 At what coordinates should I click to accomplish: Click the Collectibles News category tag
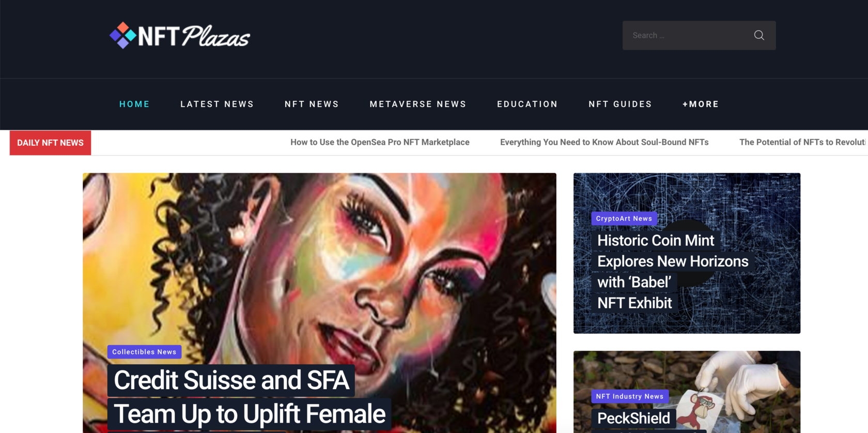(x=144, y=352)
